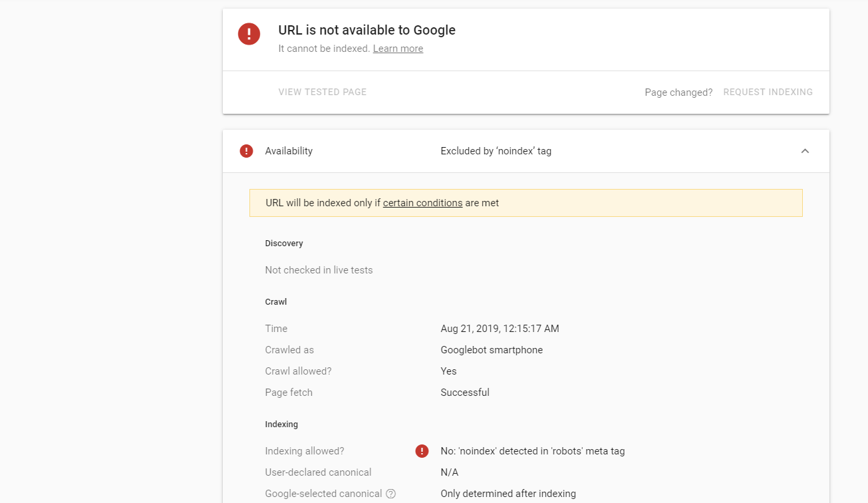Click the 'Discovery' section heading
Viewport: 868px width, 503px height.
tap(284, 244)
